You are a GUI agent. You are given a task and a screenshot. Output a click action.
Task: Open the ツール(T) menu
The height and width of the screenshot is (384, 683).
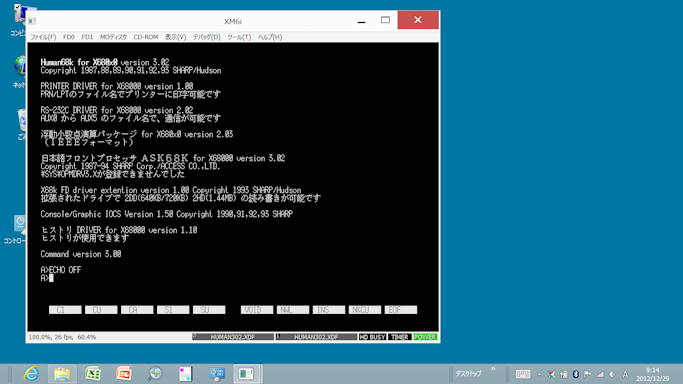[239, 37]
